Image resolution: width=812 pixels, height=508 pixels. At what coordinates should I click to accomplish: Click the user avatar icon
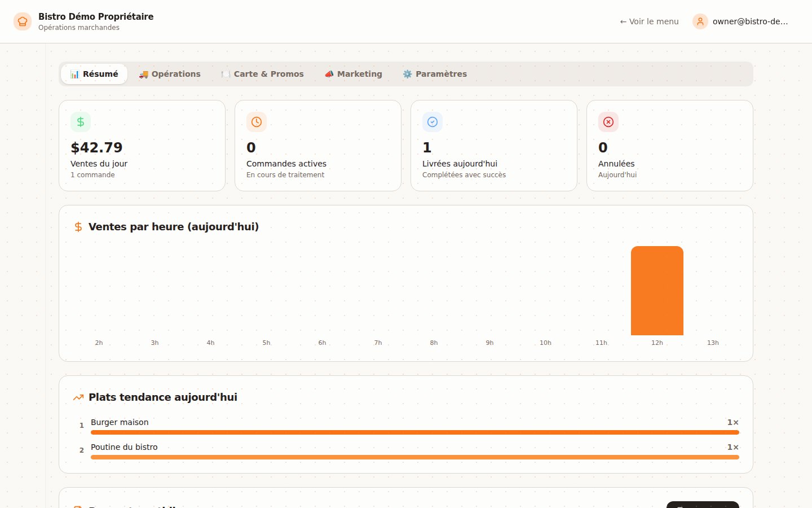(x=700, y=21)
